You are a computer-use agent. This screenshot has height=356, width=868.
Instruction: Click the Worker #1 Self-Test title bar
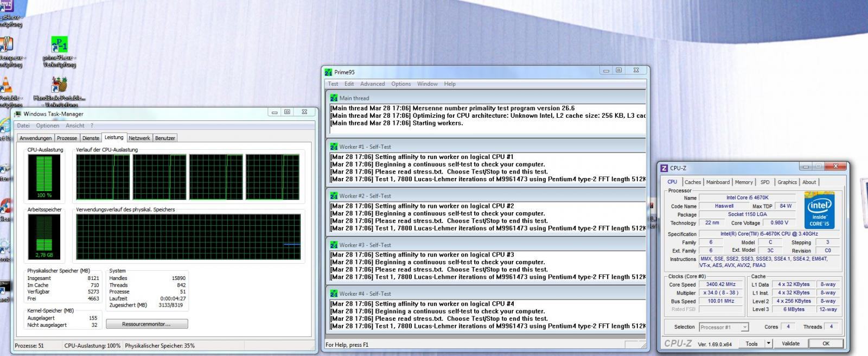(486, 147)
